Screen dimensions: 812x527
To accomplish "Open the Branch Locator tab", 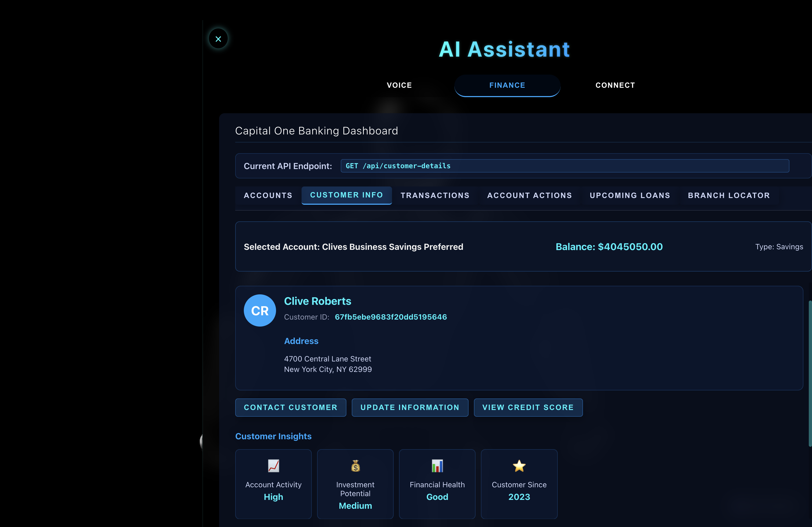I will tap(729, 195).
